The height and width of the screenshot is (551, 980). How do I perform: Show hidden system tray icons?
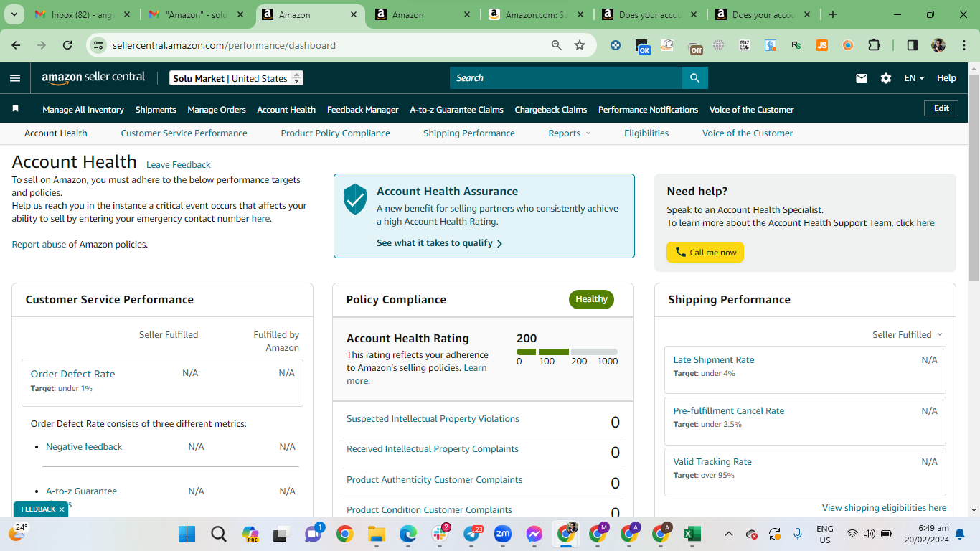coord(729,534)
